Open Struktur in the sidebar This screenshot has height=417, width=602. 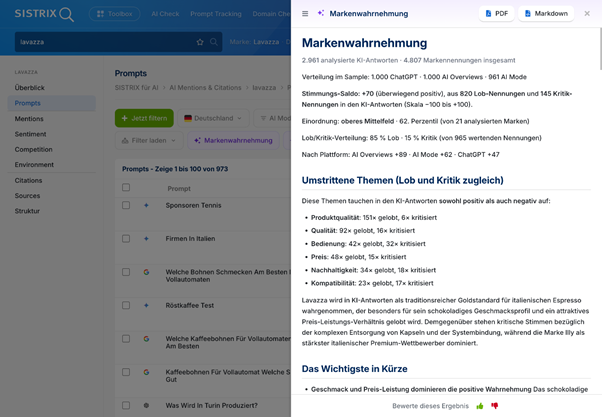point(27,211)
